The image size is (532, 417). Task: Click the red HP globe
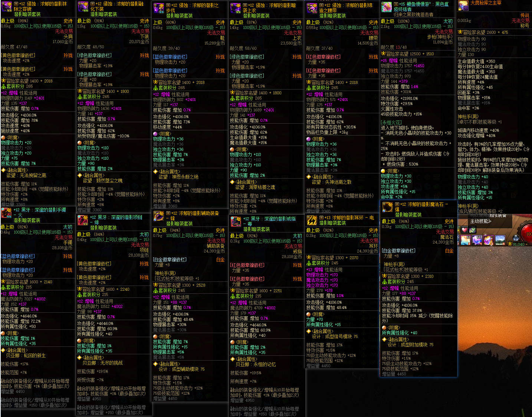(x=526, y=234)
